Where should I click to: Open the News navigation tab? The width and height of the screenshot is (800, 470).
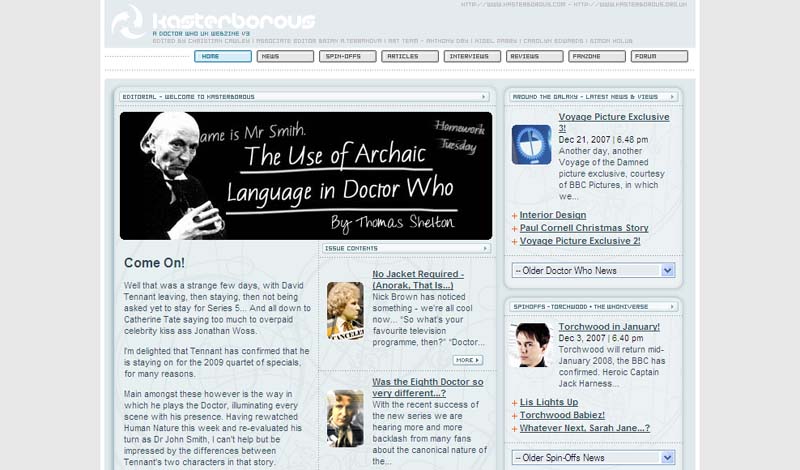[x=285, y=56]
